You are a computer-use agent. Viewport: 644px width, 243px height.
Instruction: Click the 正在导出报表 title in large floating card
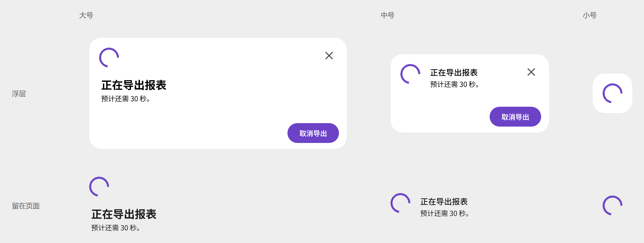(x=134, y=85)
